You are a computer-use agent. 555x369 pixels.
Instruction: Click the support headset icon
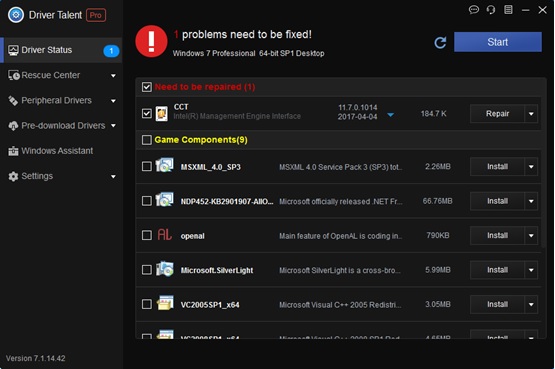[491, 10]
